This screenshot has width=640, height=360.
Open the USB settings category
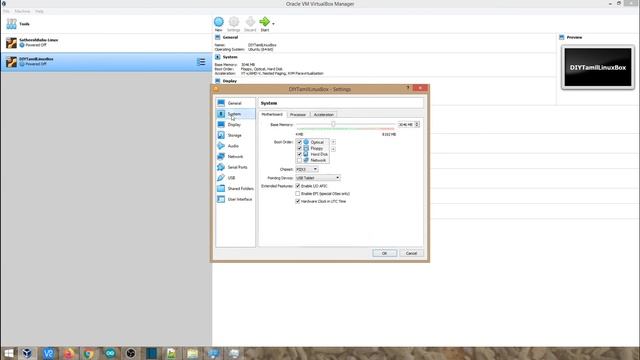pos(236,178)
